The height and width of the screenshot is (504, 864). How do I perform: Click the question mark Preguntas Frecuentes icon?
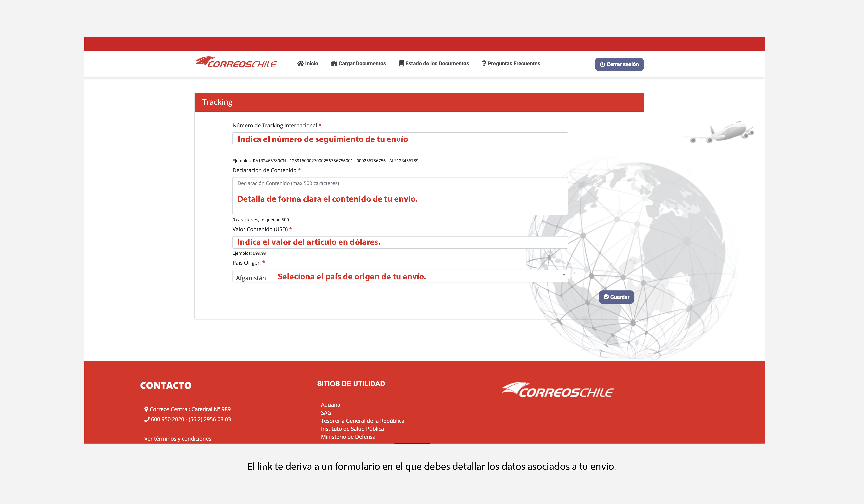coord(484,63)
